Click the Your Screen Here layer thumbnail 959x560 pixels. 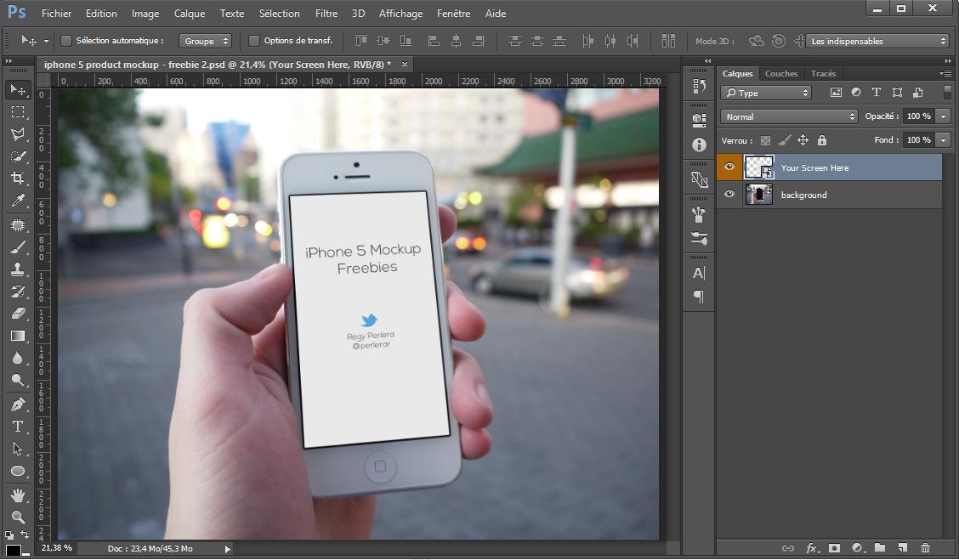point(758,167)
